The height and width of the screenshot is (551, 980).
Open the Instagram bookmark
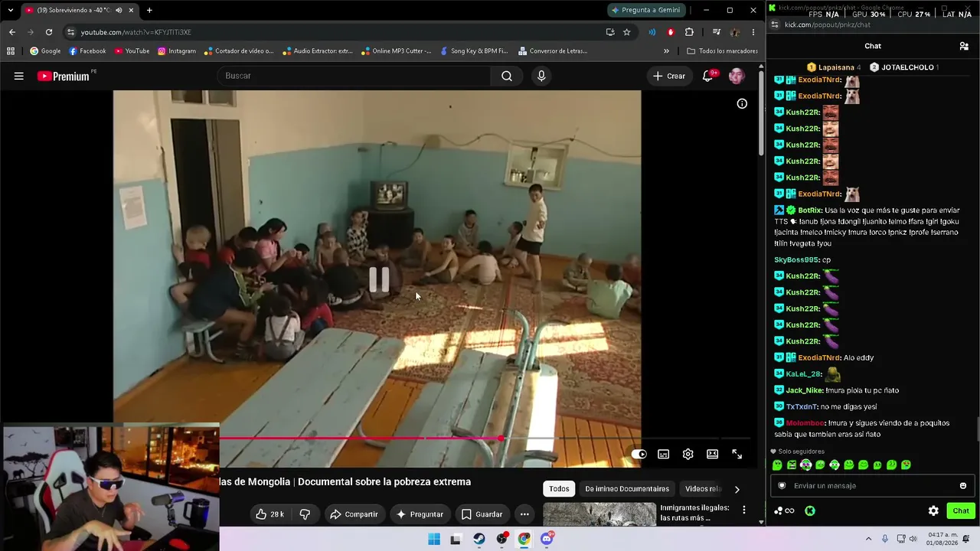click(177, 51)
